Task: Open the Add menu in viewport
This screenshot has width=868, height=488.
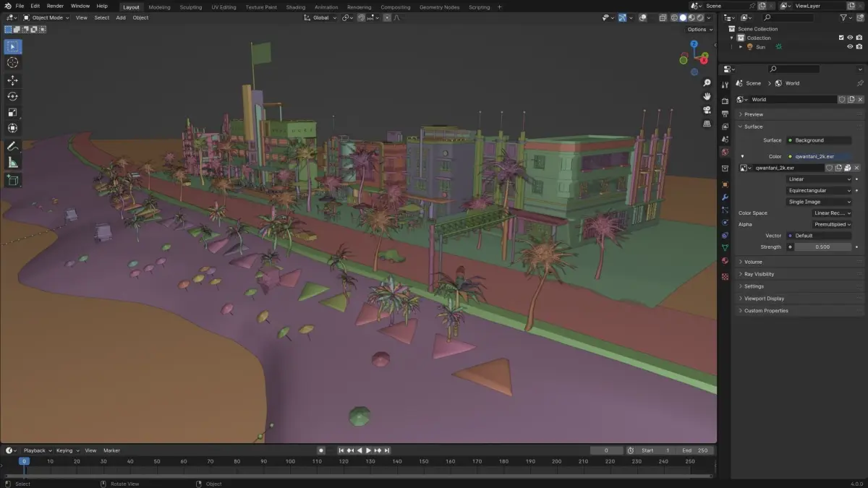Action: pos(121,17)
